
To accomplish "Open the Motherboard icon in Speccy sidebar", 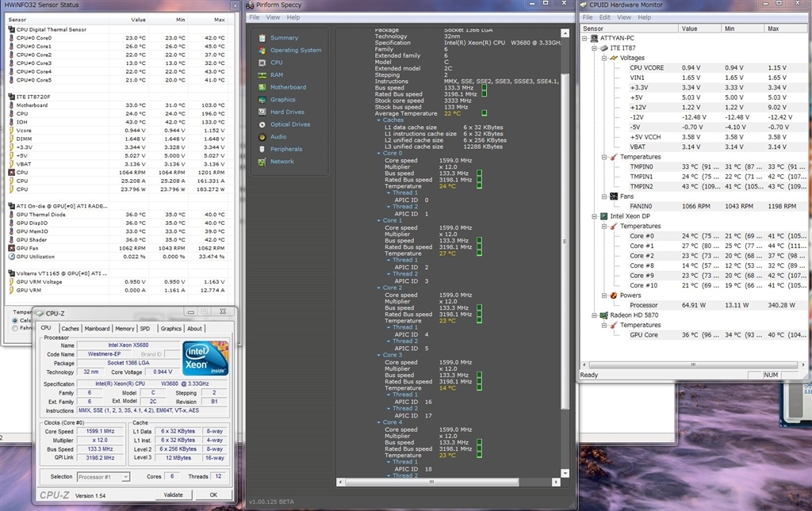I will point(262,87).
